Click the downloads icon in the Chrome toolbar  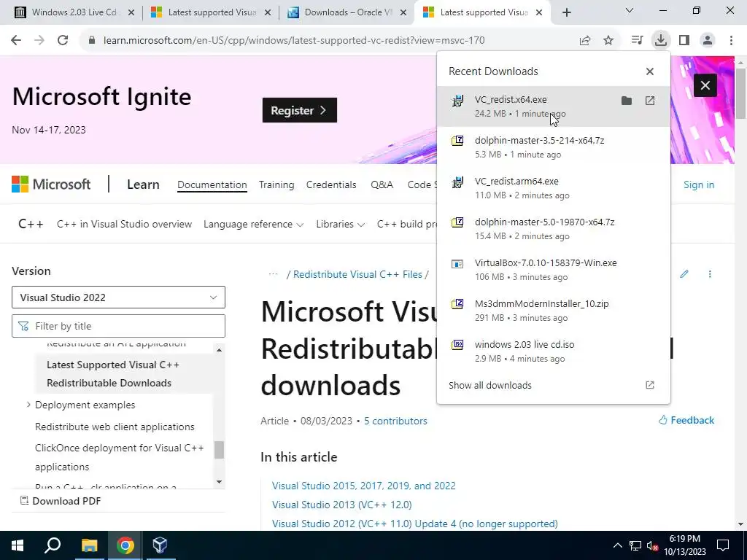click(x=661, y=41)
